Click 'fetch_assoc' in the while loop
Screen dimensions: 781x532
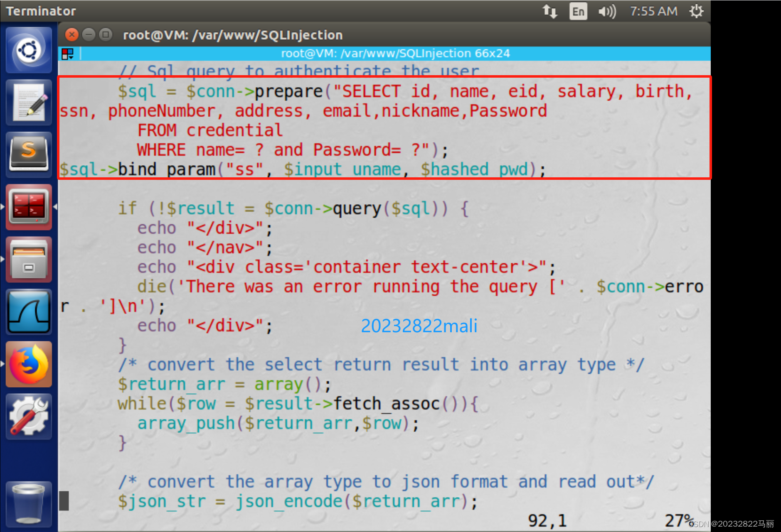[x=386, y=404]
